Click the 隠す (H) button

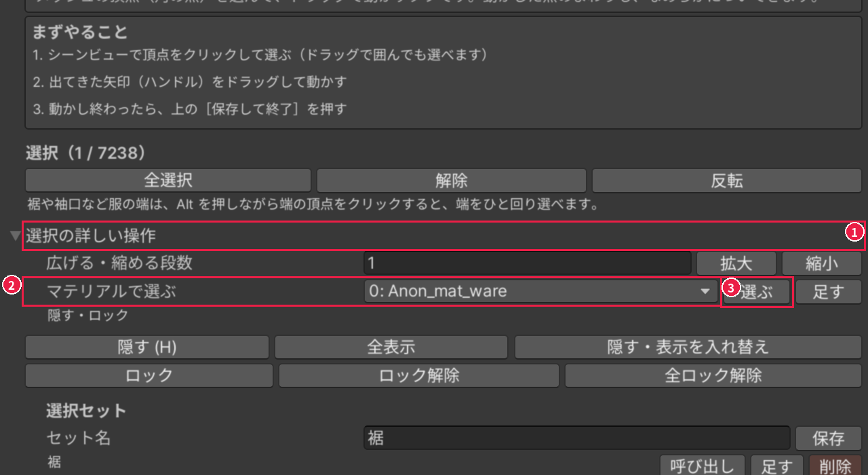pyautogui.click(x=147, y=347)
